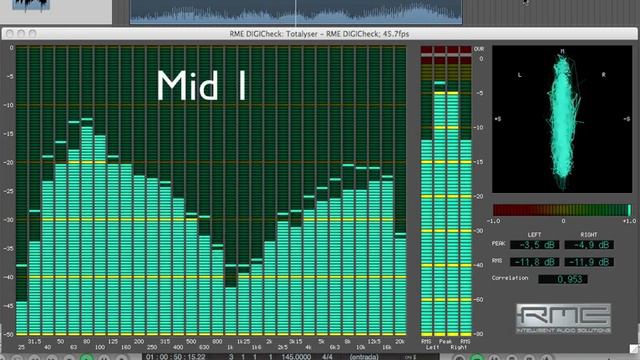
Task: Click the 1k spectrum band bar
Action: pos(231,310)
